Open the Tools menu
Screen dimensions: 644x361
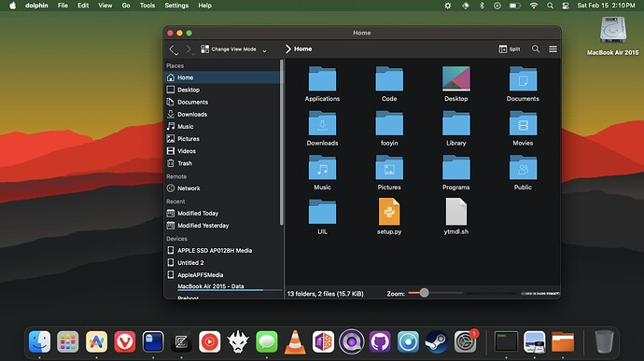tap(147, 6)
